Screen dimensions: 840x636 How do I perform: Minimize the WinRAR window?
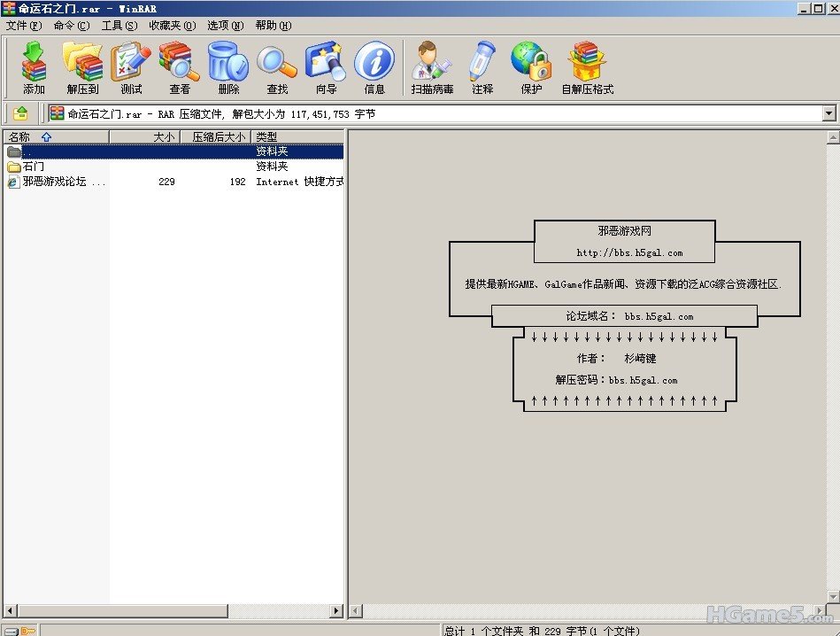point(804,9)
